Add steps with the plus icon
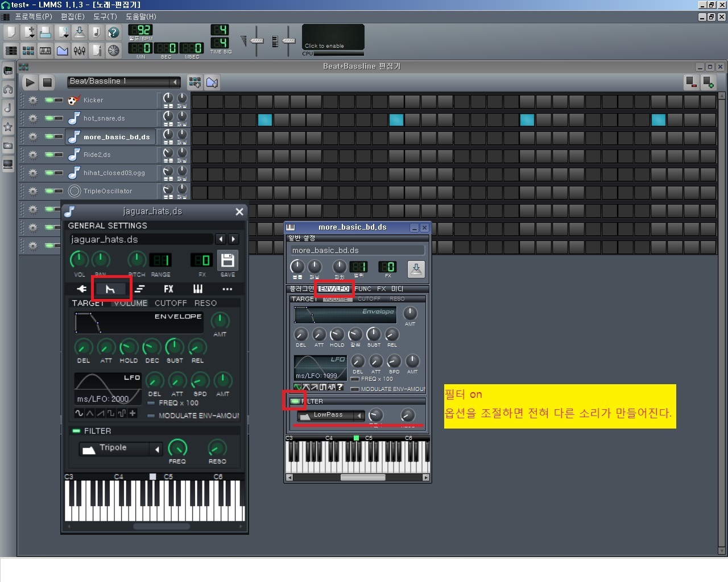This screenshot has width=728, height=582. click(x=709, y=82)
